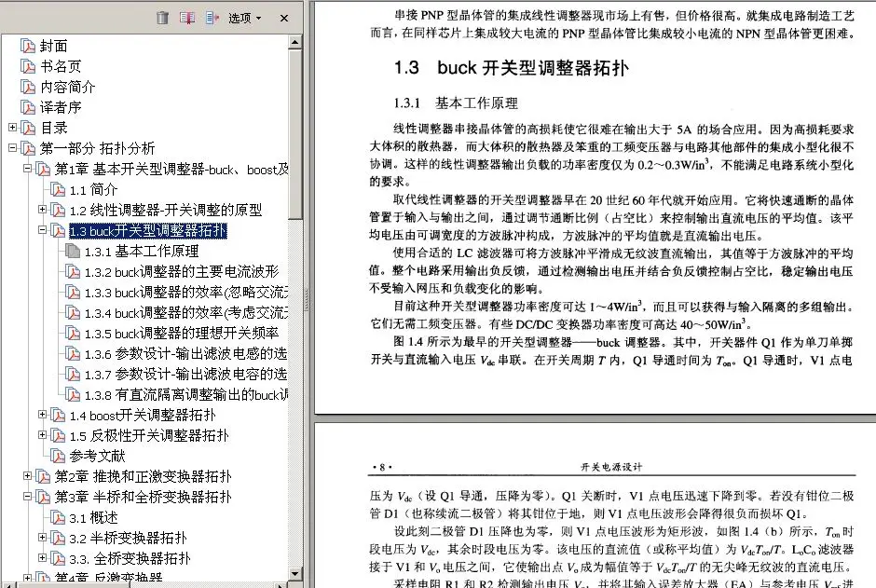Open the 内容简介 bookmark
The width and height of the screenshot is (876, 588).
point(68,87)
